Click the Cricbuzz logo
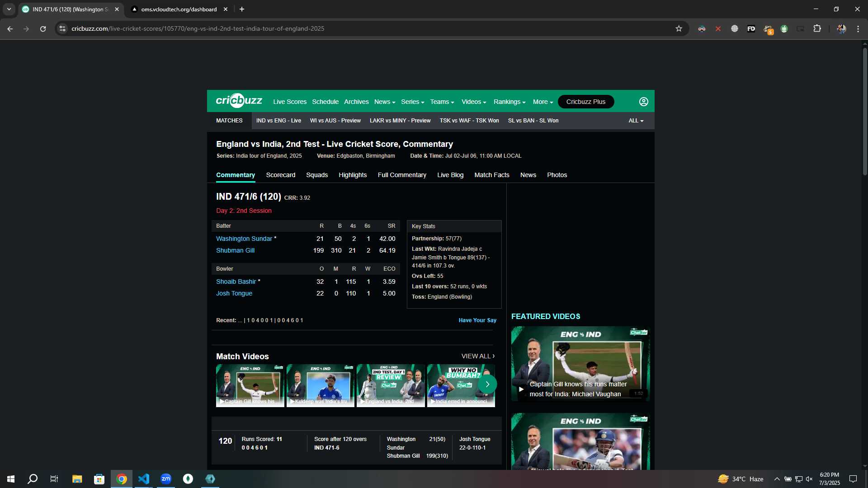This screenshot has width=868, height=488. click(239, 101)
